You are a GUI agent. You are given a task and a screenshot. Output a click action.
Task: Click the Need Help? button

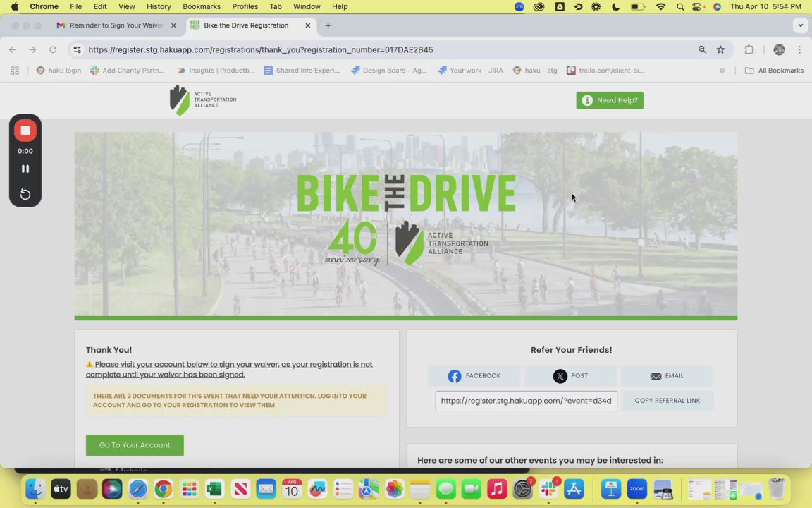610,101
